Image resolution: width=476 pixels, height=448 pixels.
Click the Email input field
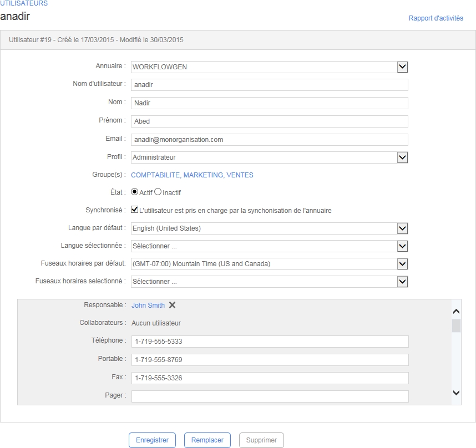(x=270, y=140)
